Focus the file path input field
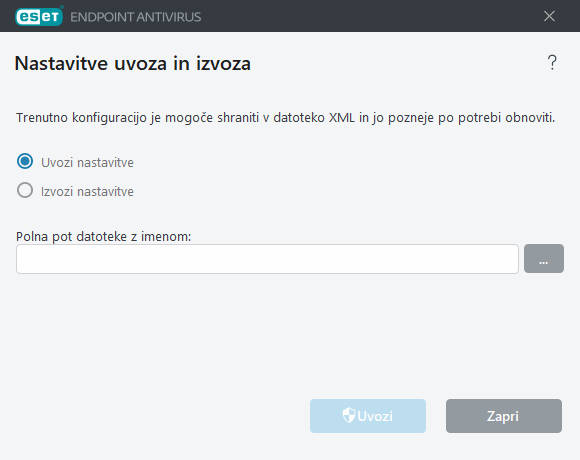The height and width of the screenshot is (460, 580). (267, 259)
